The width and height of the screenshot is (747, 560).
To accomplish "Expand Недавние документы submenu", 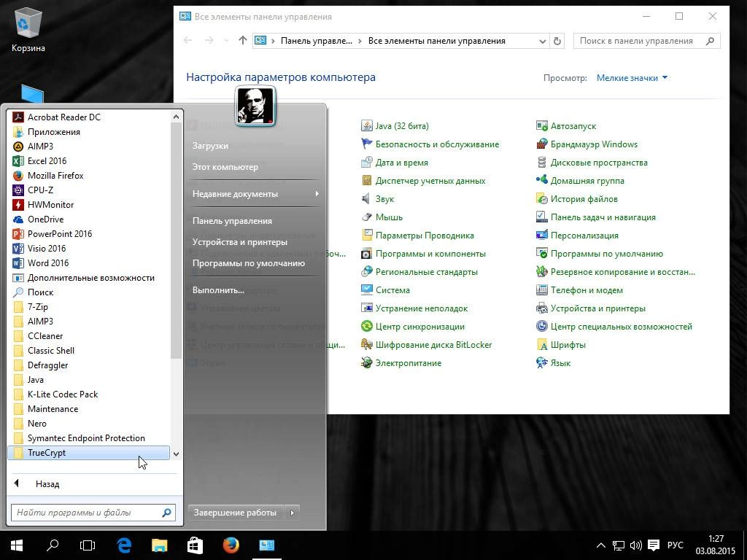I will coord(255,194).
